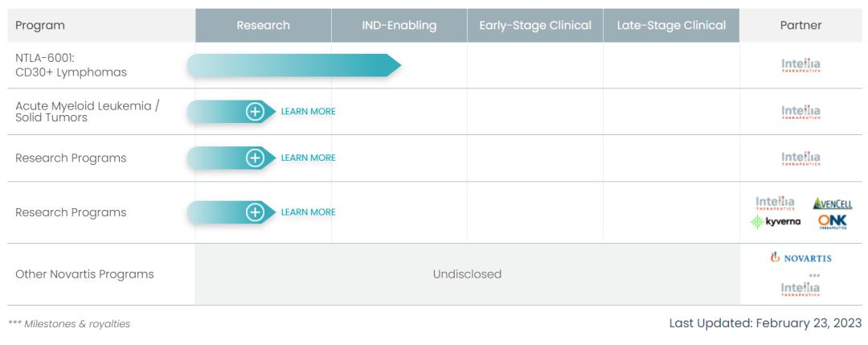
Task: Click the Kyverna partner logo
Action: (x=775, y=222)
